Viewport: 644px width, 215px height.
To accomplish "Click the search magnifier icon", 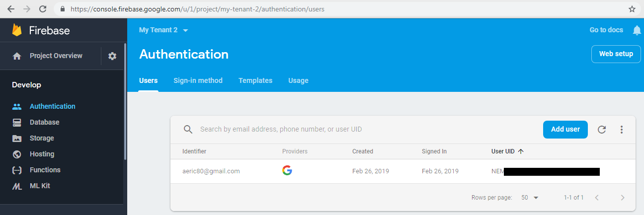I will click(x=188, y=130).
